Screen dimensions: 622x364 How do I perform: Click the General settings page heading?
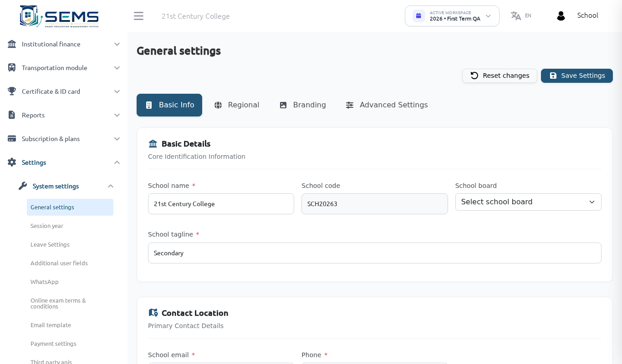tap(178, 51)
